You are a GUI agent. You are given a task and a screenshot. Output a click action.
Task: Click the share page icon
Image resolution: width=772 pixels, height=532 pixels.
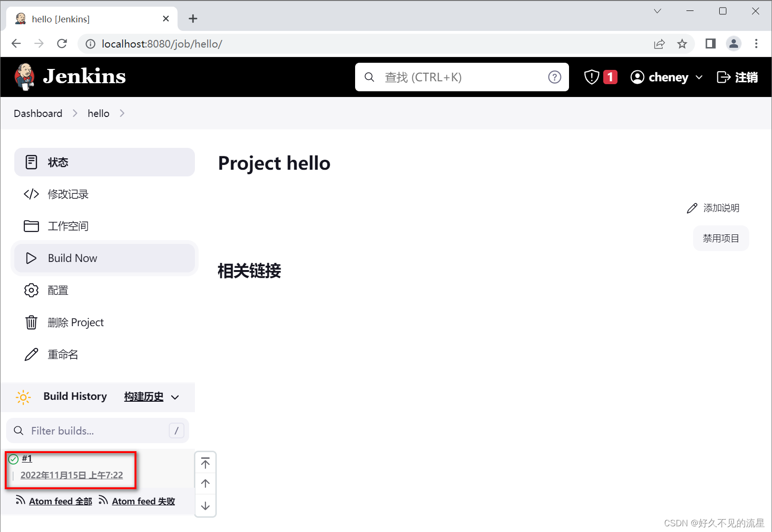[x=659, y=44]
